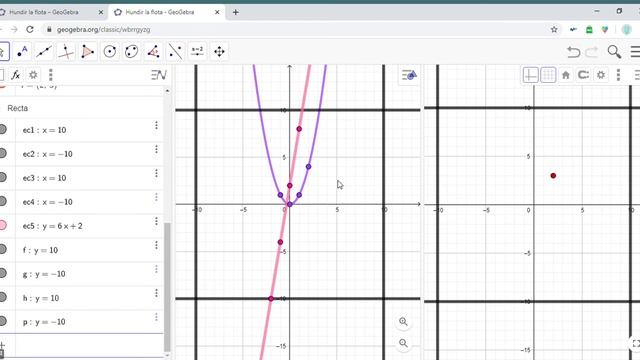Click the Algebra panel scrollbar

[x=167, y=287]
